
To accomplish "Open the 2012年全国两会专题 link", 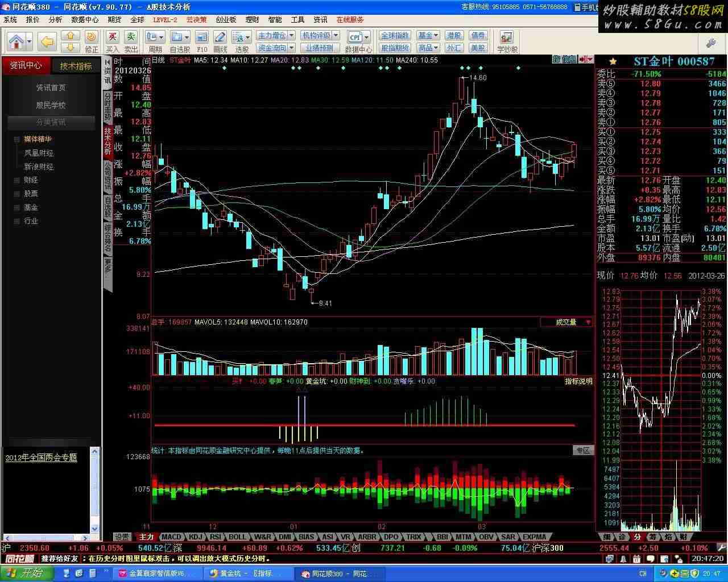I will click(x=41, y=458).
